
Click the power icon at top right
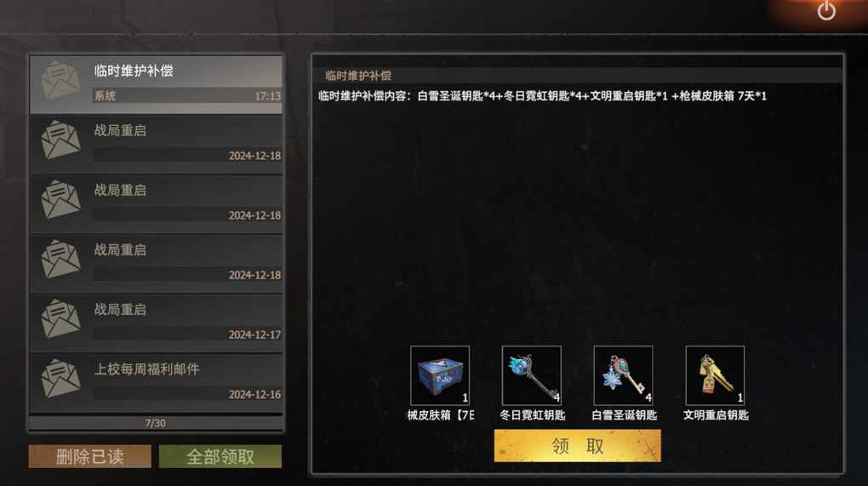(x=826, y=10)
